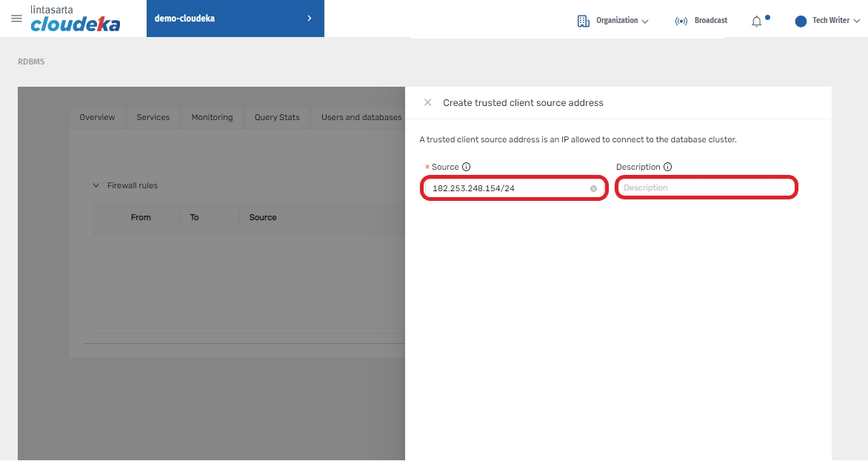Click the Lintasarta Cloudeka logo
Screen dimensions: 868x461
75,19
